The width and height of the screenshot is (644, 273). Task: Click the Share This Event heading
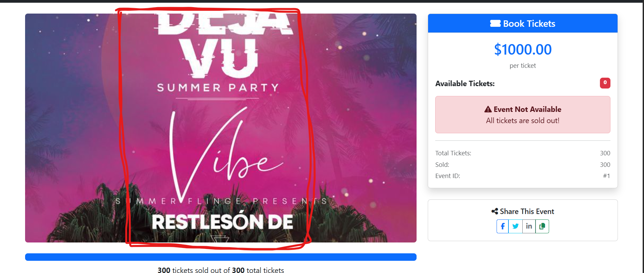pos(527,211)
